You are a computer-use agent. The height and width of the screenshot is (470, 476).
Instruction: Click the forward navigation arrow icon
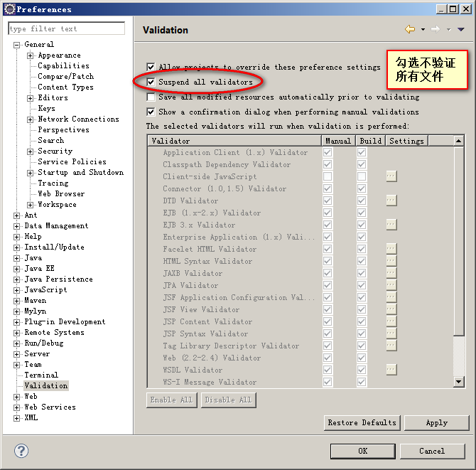pos(435,29)
